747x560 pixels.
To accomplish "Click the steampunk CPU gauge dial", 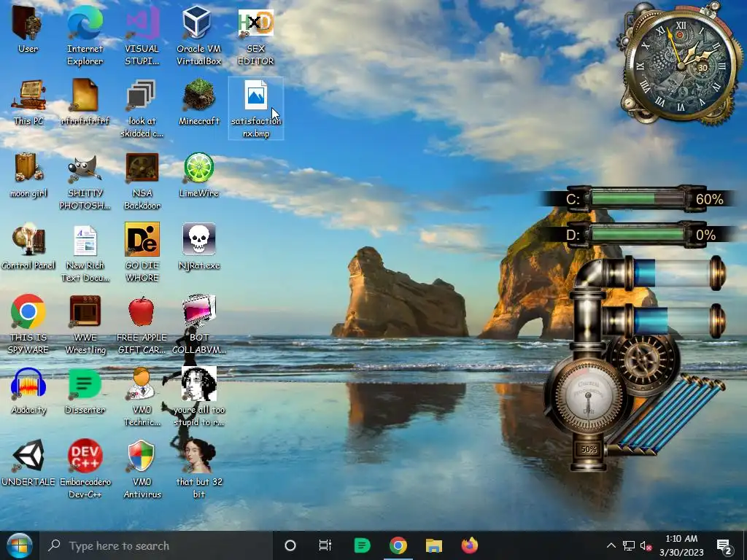I will coord(588,395).
